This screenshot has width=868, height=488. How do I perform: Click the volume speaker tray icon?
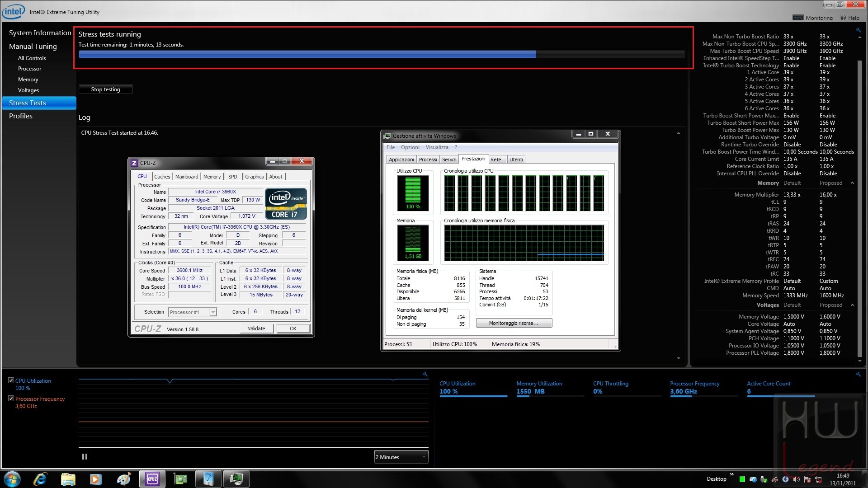click(796, 479)
